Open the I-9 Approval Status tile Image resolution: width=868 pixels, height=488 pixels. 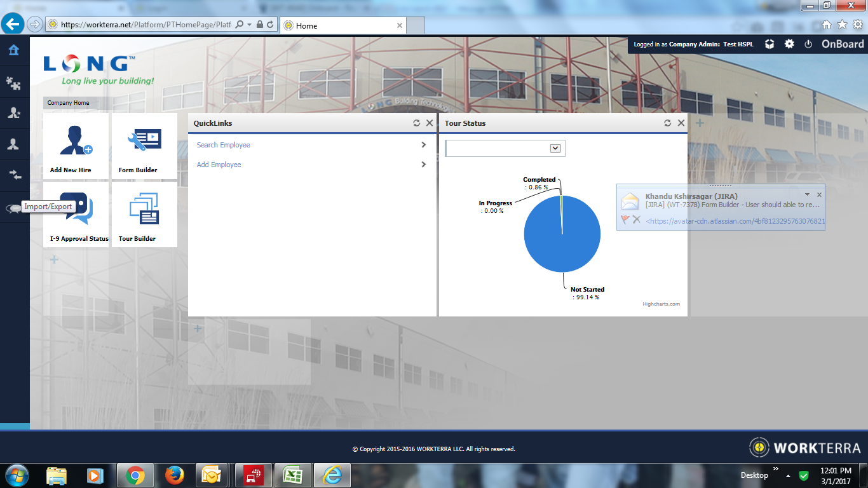[x=76, y=213]
